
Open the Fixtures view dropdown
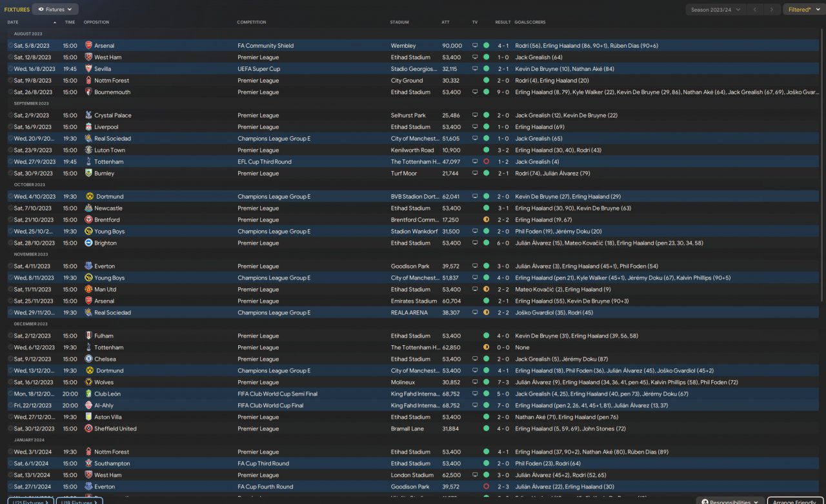point(55,10)
